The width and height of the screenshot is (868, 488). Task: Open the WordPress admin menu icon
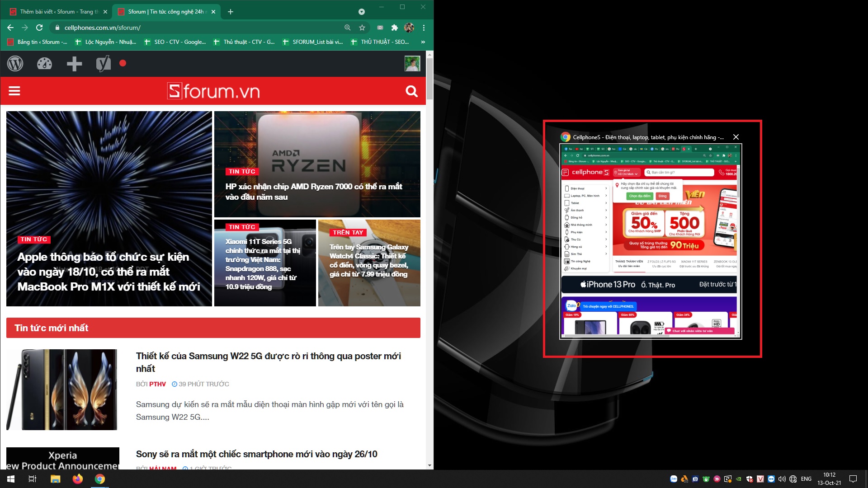[x=15, y=64]
